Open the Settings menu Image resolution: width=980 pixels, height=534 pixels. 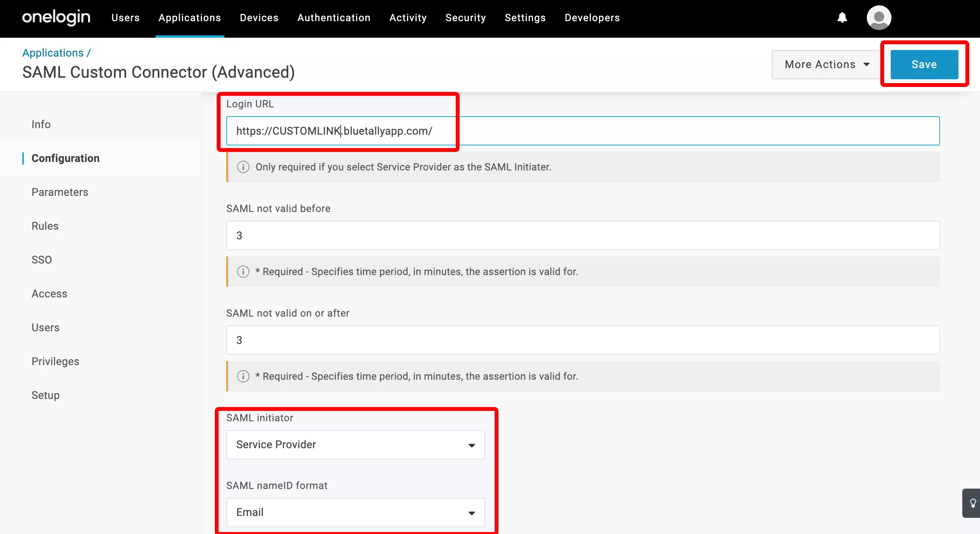[x=525, y=18]
